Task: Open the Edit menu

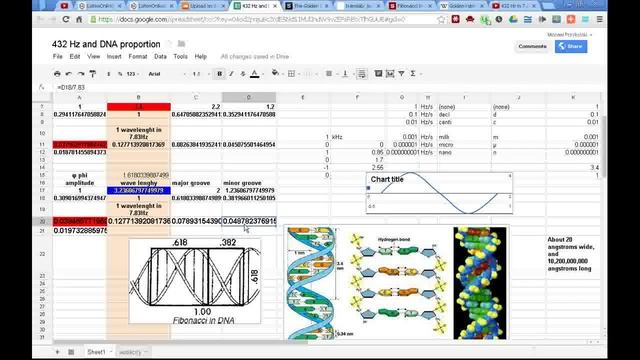Action: 75,56
